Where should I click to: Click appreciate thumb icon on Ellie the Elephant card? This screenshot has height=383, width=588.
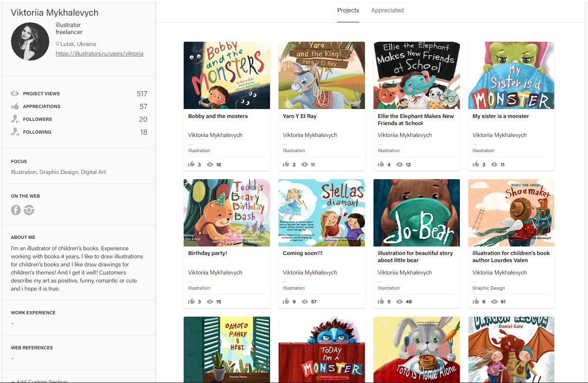(x=382, y=164)
